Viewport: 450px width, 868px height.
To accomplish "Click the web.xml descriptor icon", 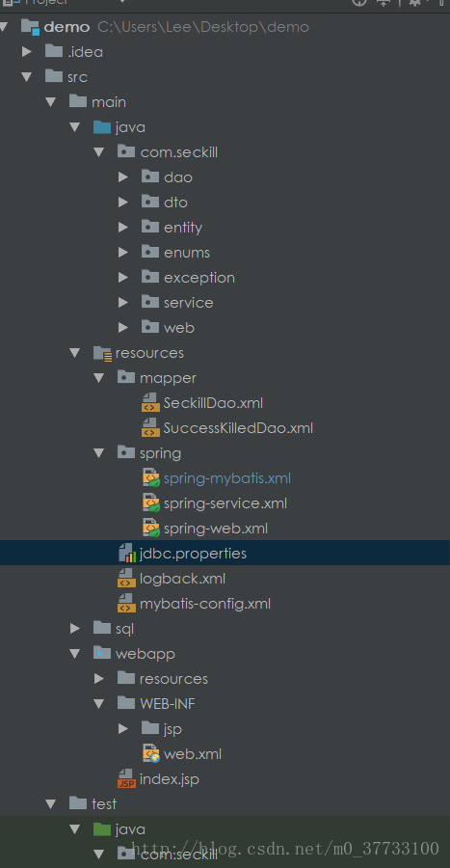I will pyautogui.click(x=151, y=753).
